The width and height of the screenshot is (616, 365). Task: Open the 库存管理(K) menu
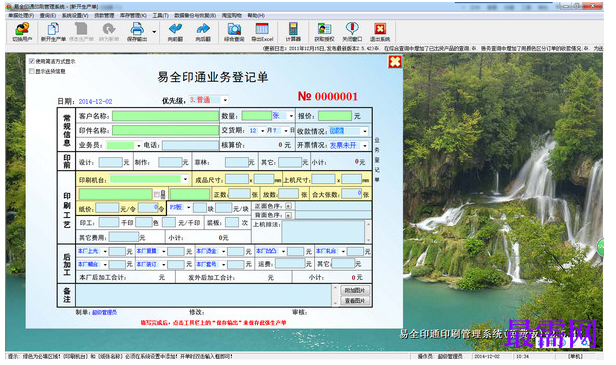[133, 15]
